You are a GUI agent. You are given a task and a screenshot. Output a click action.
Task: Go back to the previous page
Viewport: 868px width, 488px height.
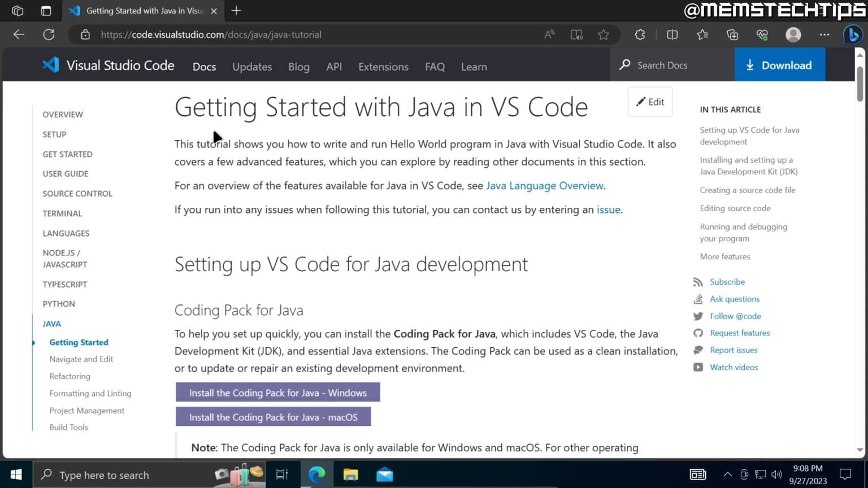(x=19, y=34)
